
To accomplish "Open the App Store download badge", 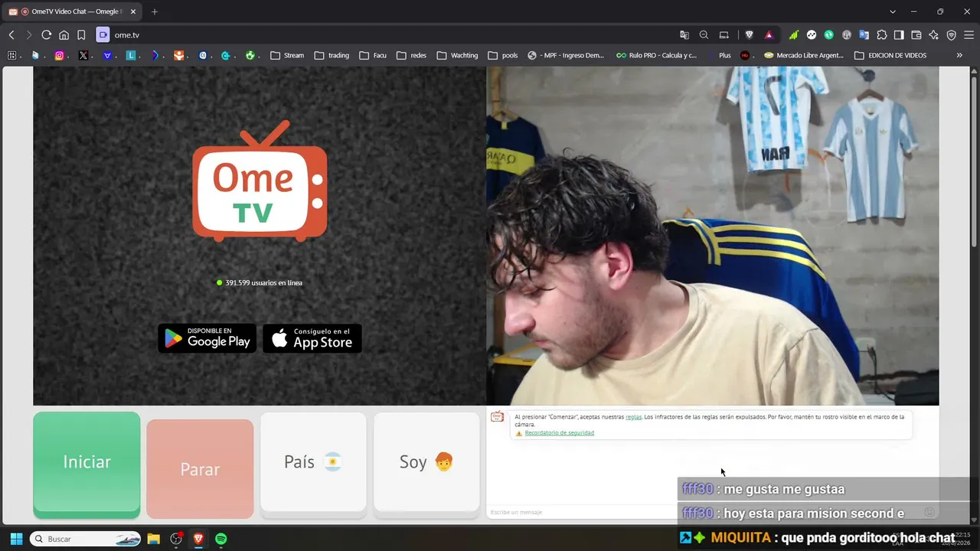I will 312,338.
